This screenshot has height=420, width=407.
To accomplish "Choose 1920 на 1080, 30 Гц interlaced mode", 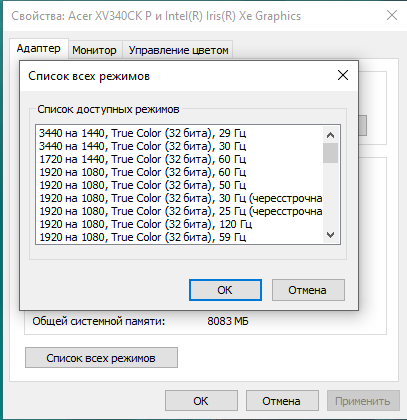I will coord(179,198).
